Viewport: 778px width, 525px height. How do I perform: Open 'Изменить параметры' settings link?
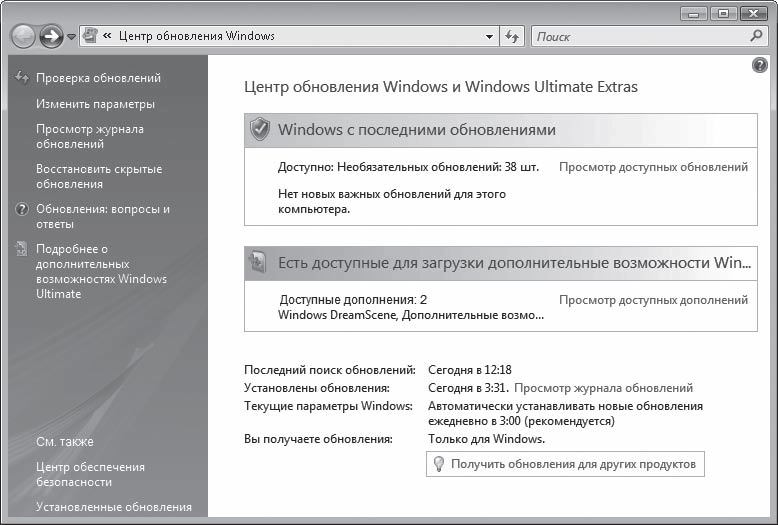[x=95, y=104]
